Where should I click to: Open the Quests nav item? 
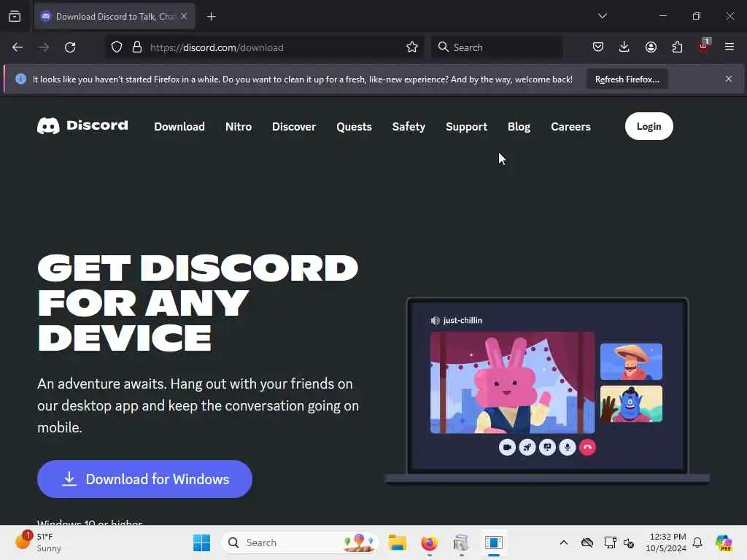point(354,127)
